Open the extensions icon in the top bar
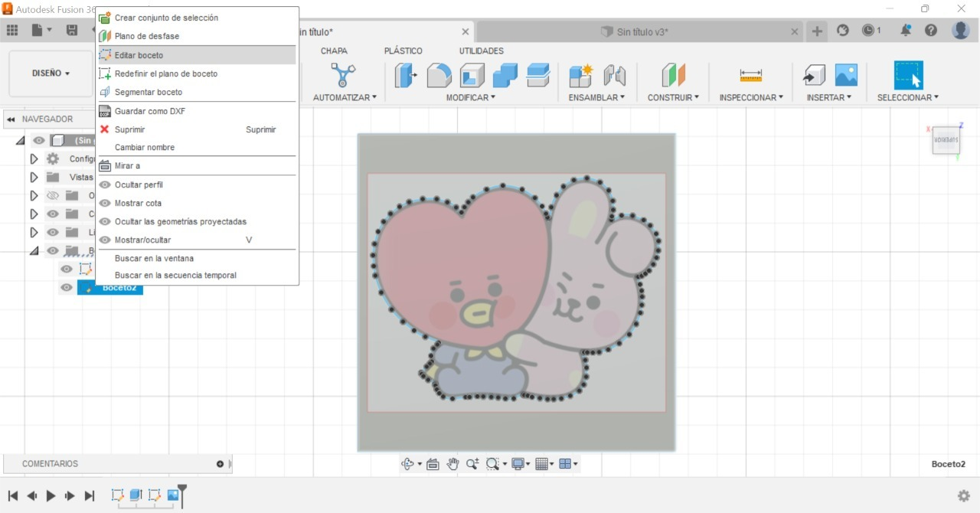 (843, 31)
